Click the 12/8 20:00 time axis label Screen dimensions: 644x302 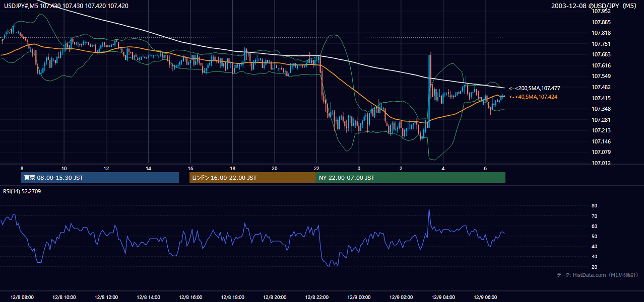pos(275,297)
